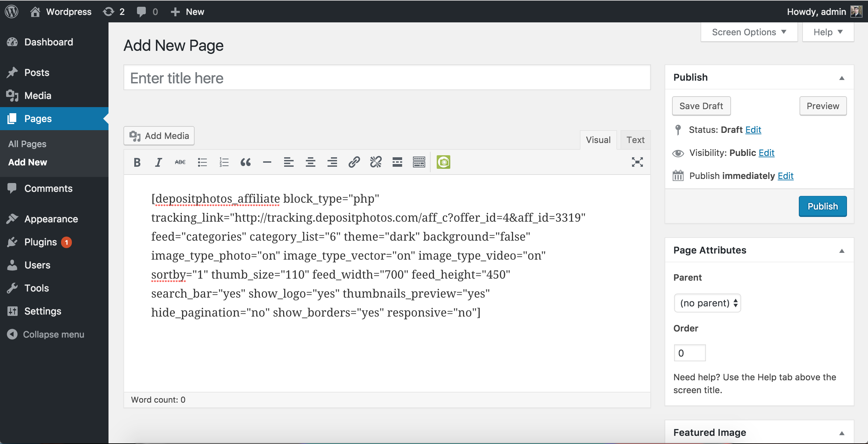Edit the publish immediately date

pyautogui.click(x=785, y=176)
